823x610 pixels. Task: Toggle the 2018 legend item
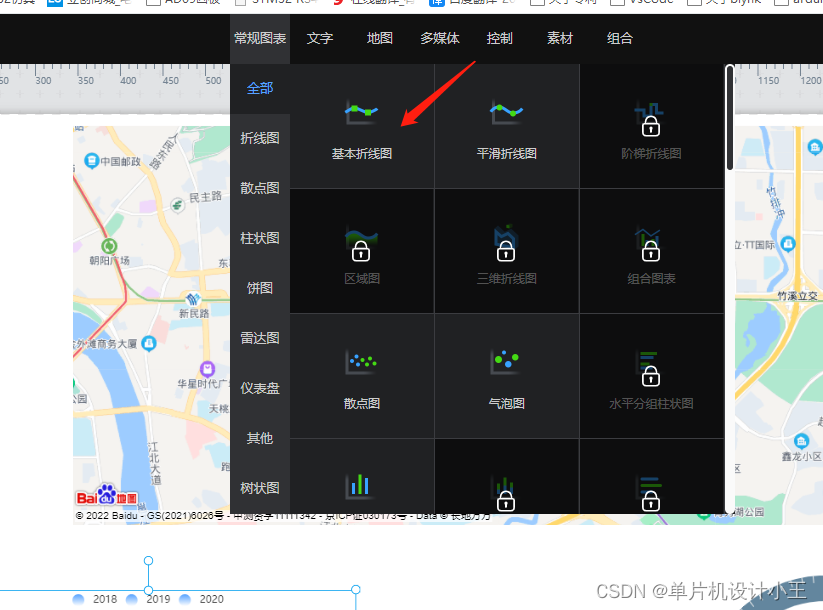[x=96, y=599]
